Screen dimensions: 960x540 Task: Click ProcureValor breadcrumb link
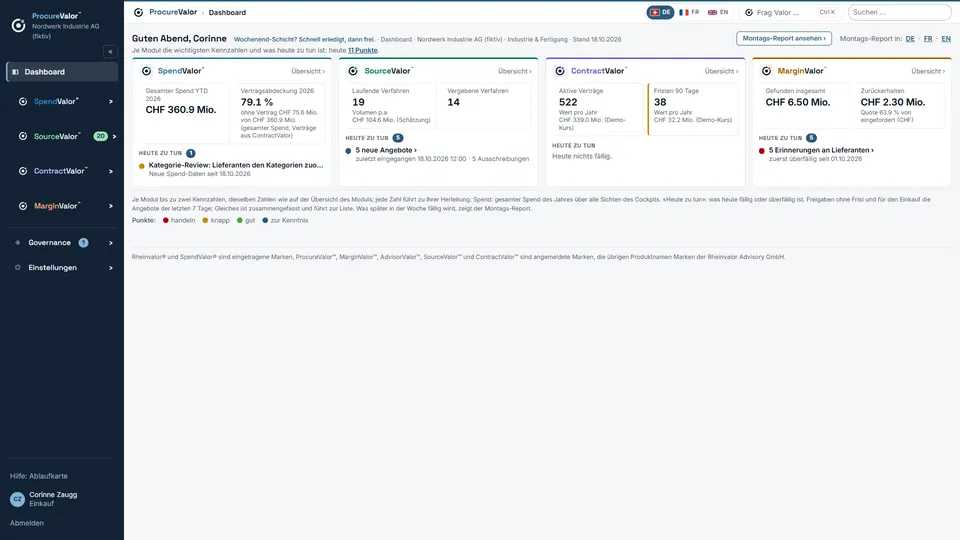pos(173,12)
